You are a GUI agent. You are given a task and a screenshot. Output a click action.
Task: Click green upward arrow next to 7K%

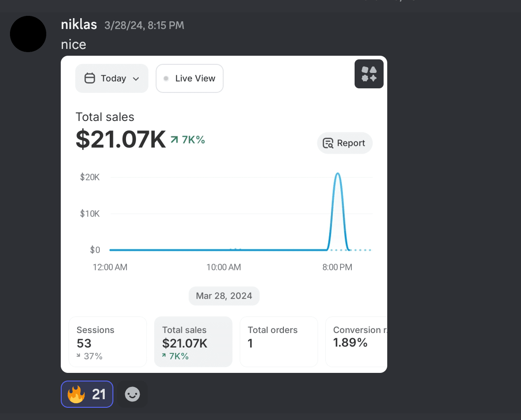tap(174, 140)
